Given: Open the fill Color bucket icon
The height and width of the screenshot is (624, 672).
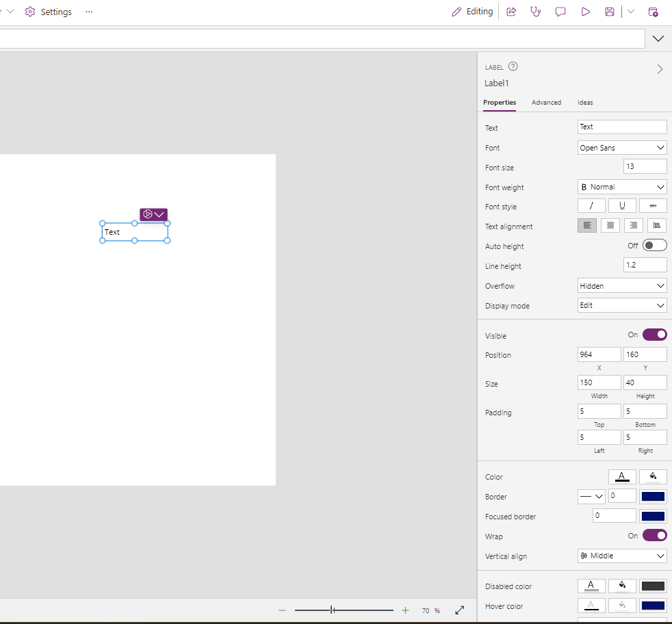Looking at the screenshot, I should coord(653,477).
